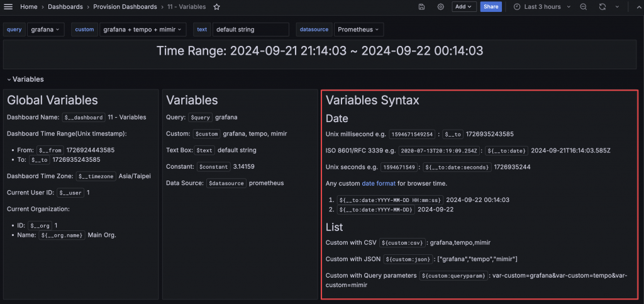Follow the date format link

pos(378,183)
